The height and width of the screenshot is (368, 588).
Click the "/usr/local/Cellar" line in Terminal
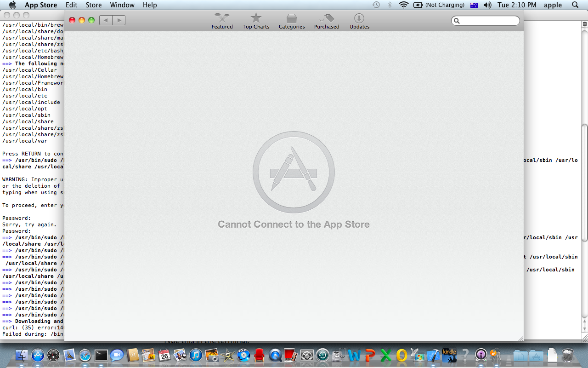point(29,70)
